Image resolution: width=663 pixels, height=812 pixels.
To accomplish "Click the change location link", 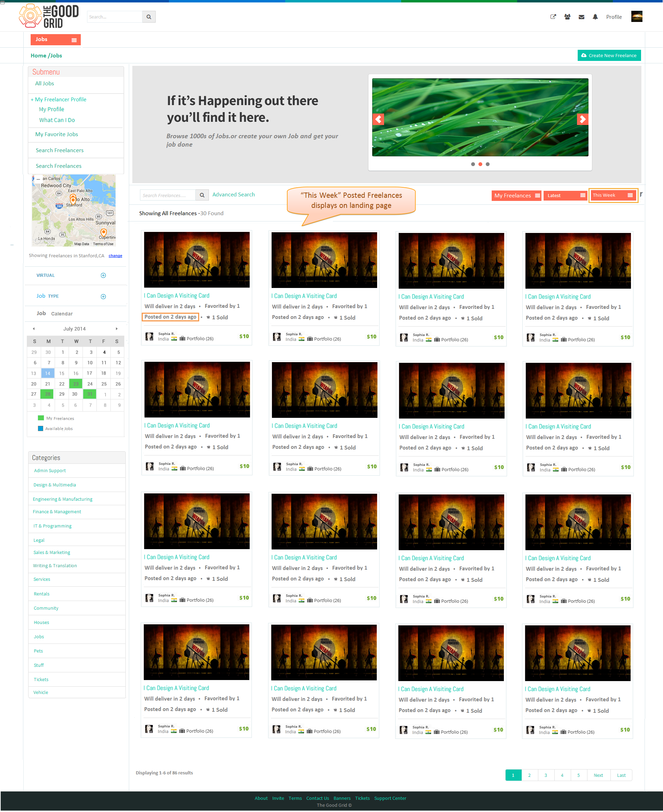I will 115,256.
